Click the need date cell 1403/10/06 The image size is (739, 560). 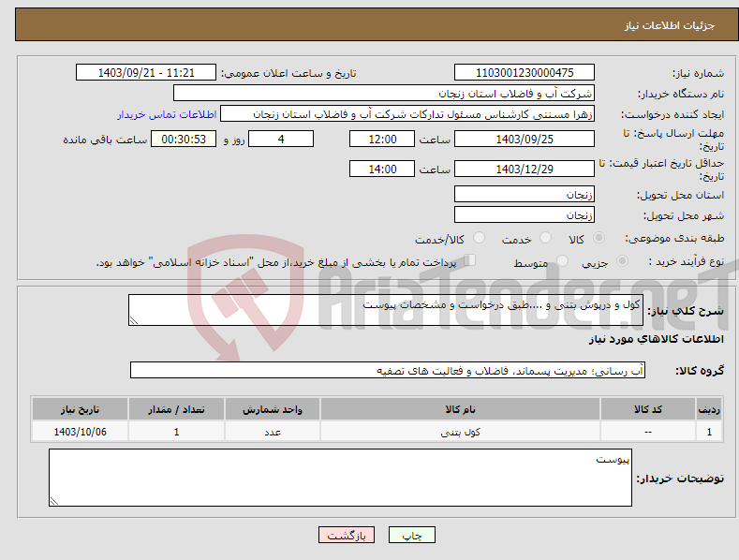[x=80, y=432]
